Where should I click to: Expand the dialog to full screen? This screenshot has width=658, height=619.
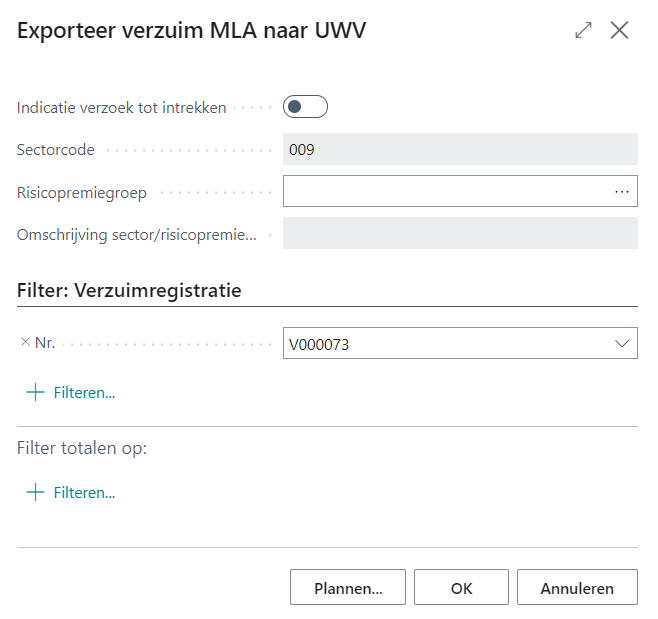(584, 31)
